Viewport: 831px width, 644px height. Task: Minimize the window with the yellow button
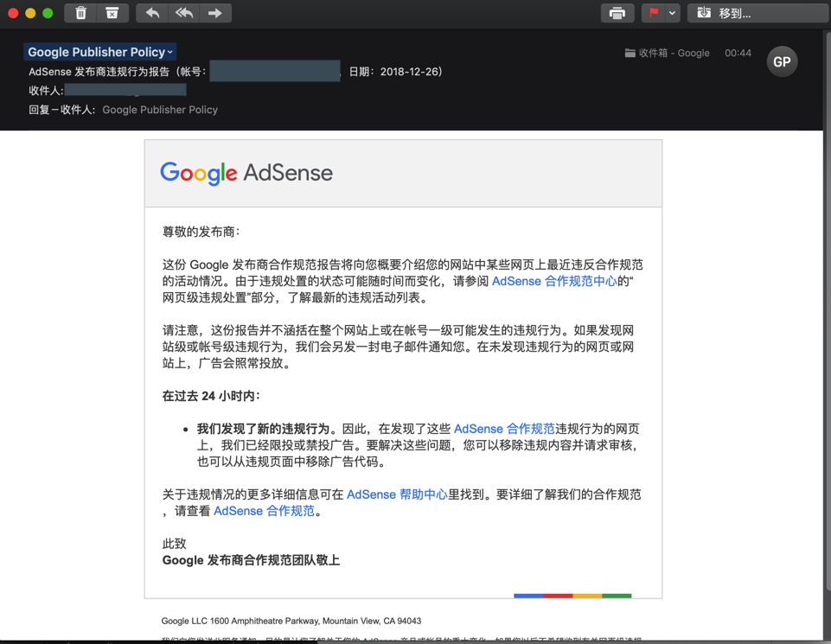pos(30,13)
